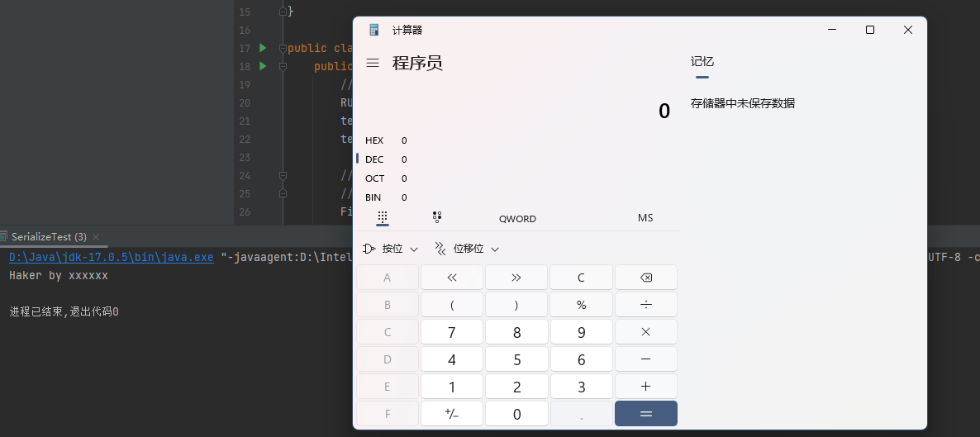Select the SerializeTest (3) run tab

coord(49,237)
